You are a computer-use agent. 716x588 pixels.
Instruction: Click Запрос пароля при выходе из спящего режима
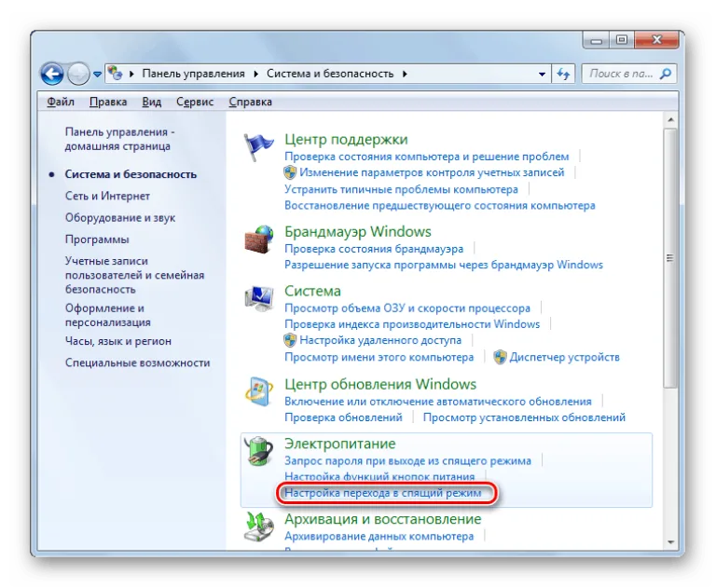point(407,460)
